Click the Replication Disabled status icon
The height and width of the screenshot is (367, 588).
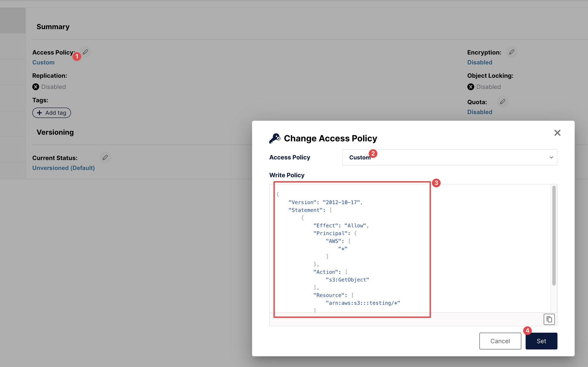point(36,87)
